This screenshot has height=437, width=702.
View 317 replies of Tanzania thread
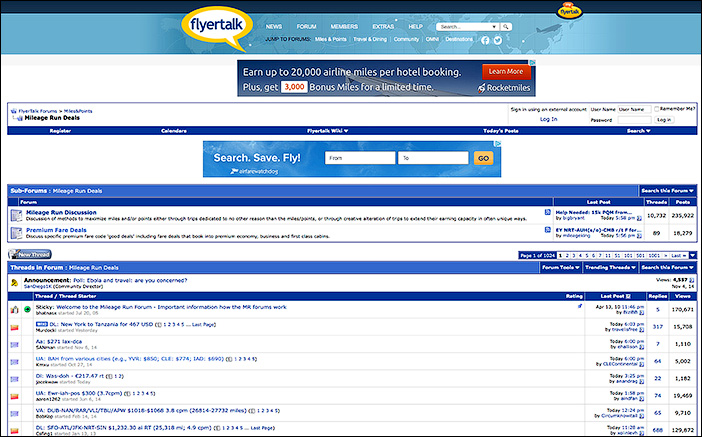(658, 327)
